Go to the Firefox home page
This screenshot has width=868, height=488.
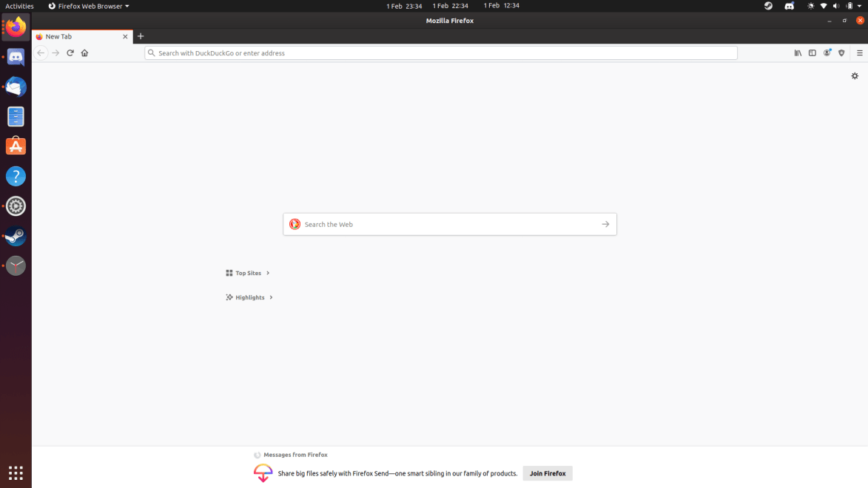coord(84,52)
